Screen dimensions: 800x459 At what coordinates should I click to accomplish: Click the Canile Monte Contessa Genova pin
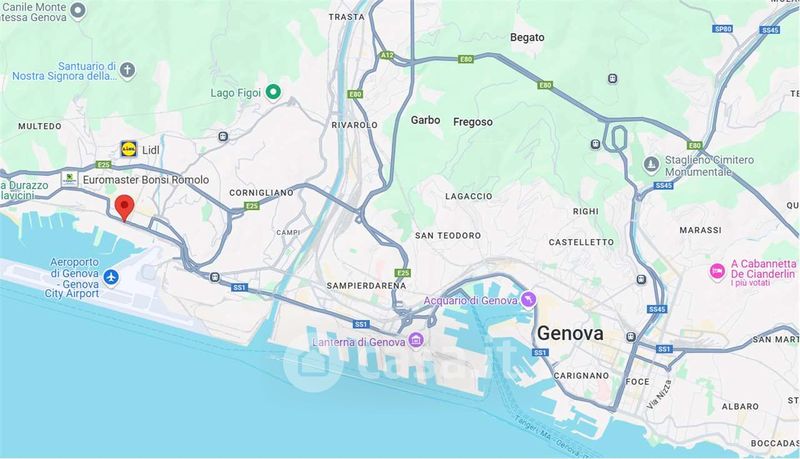coord(78,10)
